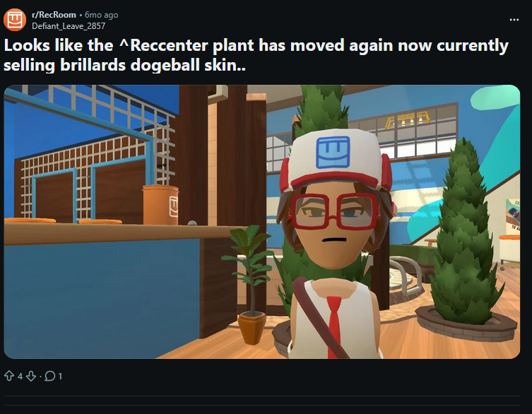Click the blue Rec Room logo on the hat
Viewport: 532px width, 414px height.
pos(333,153)
